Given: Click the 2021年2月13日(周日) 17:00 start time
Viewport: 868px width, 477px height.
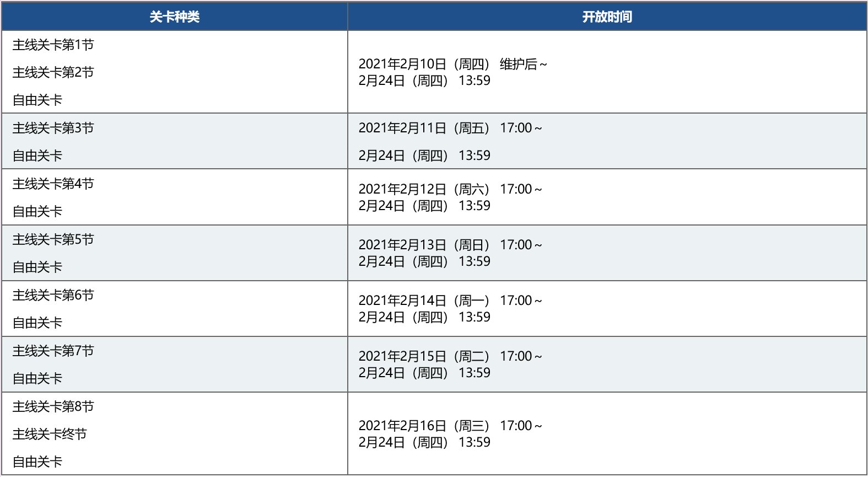Looking at the screenshot, I should click(450, 245).
